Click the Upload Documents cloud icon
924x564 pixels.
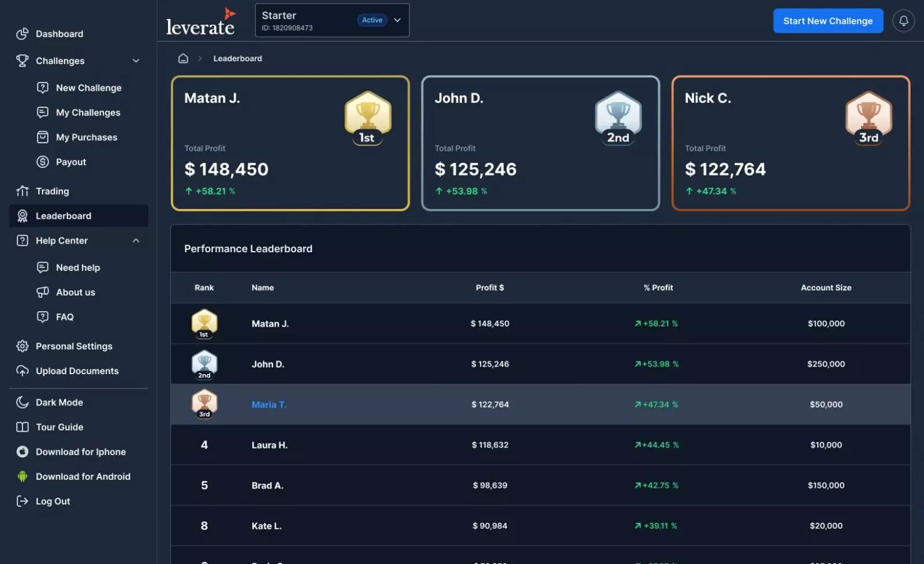click(23, 371)
